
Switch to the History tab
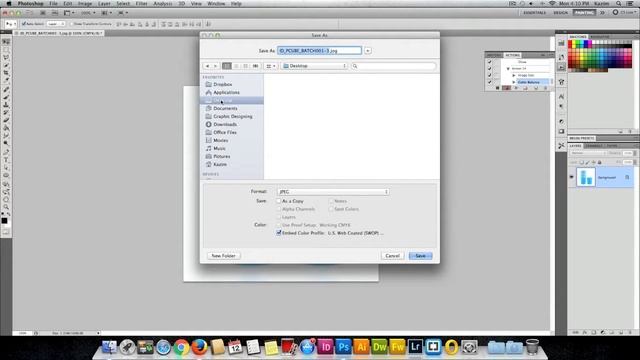point(493,55)
